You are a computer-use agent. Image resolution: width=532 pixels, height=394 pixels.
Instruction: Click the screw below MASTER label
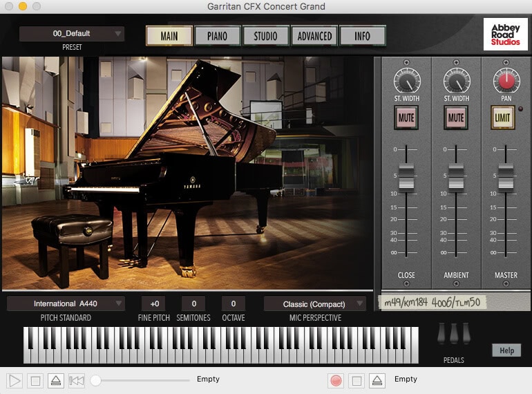(x=506, y=283)
